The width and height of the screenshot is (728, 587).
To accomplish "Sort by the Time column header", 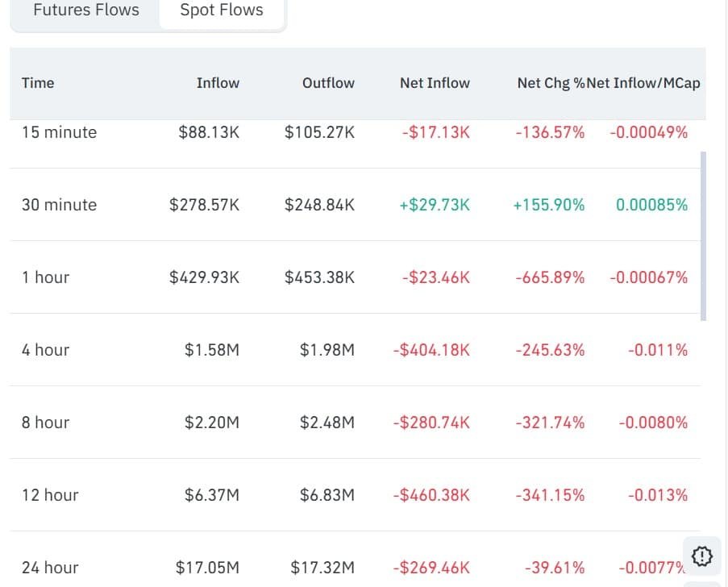I will [x=38, y=83].
